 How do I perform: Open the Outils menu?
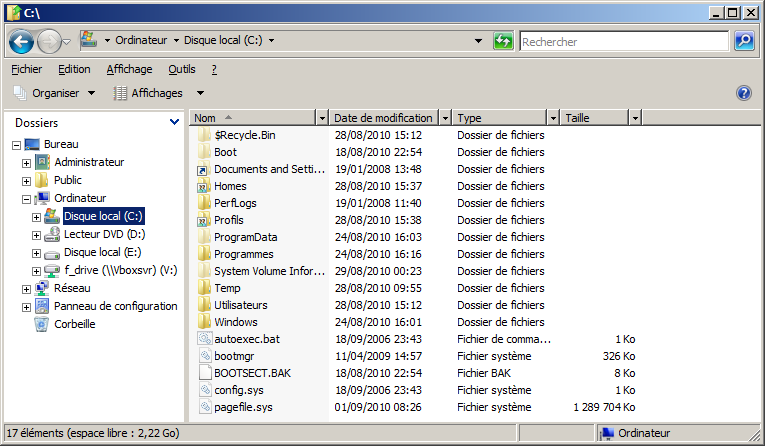coord(181,69)
